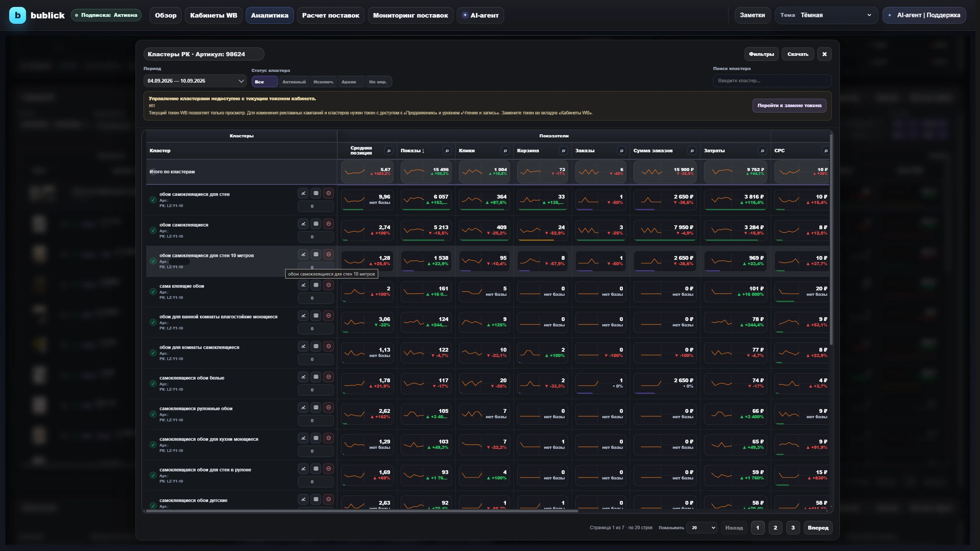Viewport: 980px width, 551px height.
Task: Open table icon for «обои самоклеящиеся» row
Action: 316,224
